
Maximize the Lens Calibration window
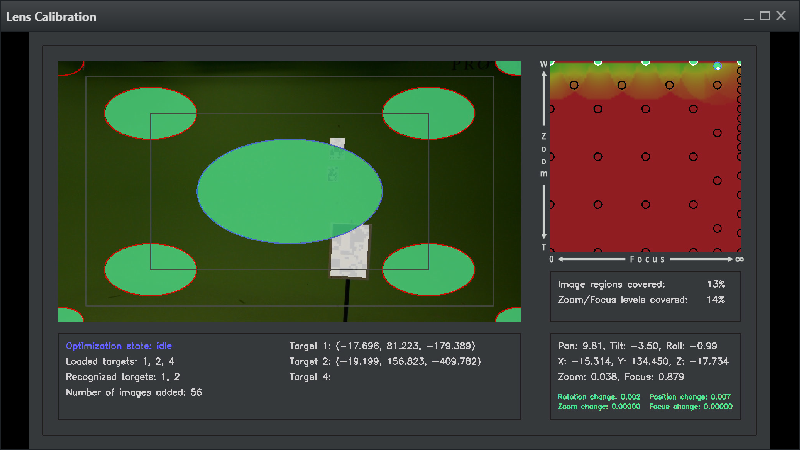(765, 17)
